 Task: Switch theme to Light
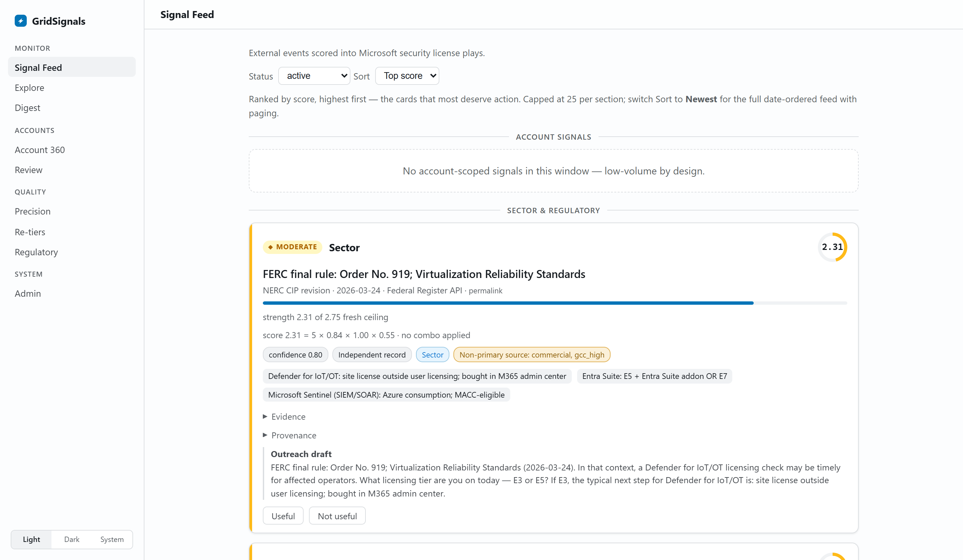(31, 539)
